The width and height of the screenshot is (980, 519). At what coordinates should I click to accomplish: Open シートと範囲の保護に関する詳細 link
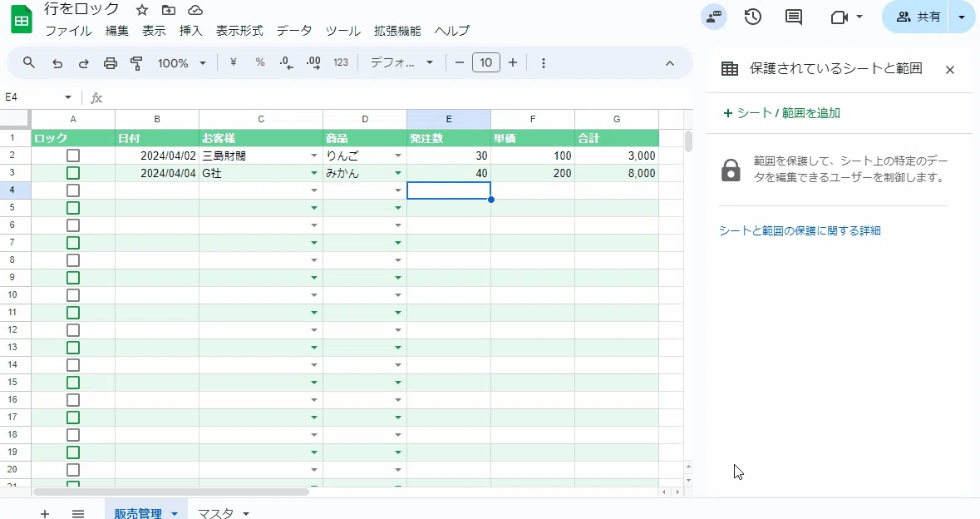800,230
